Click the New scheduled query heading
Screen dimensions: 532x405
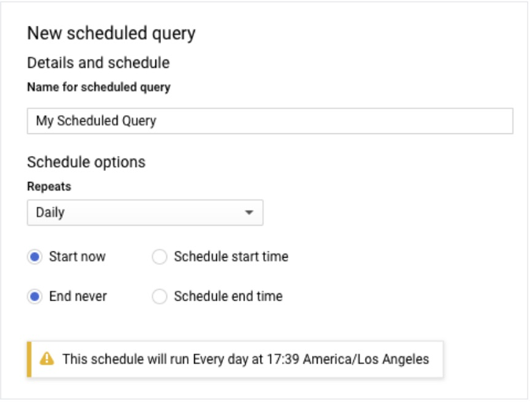pyautogui.click(x=111, y=33)
